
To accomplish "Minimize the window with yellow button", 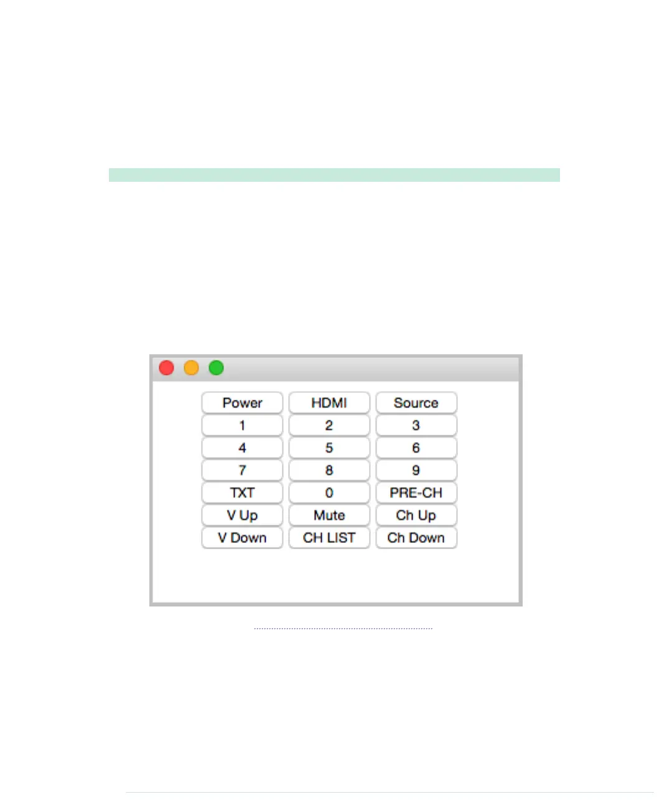I will (192, 368).
